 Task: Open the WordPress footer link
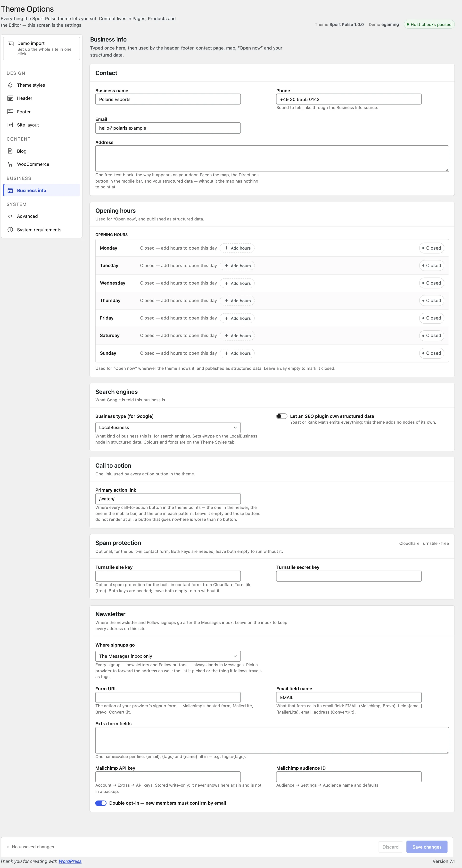coord(70,861)
